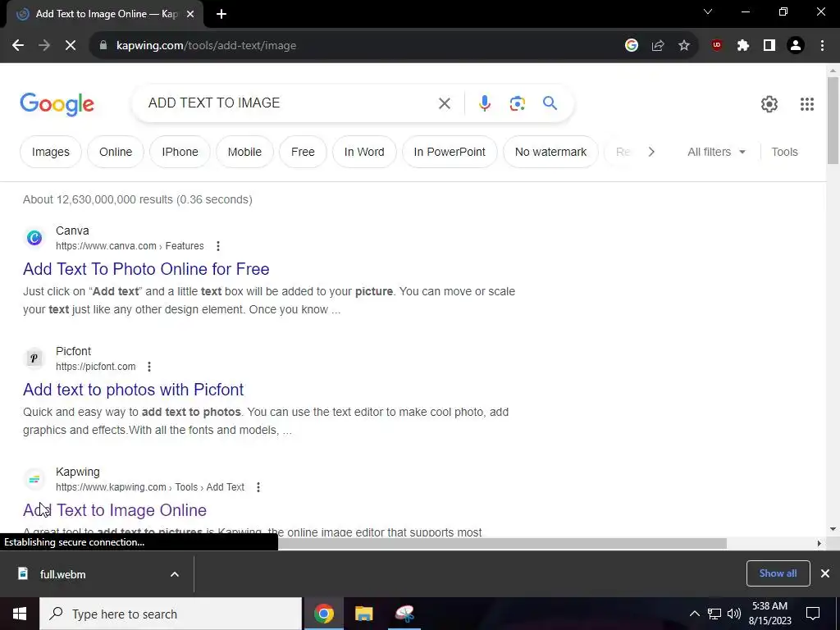
Task: Open the notification center
Action: (813, 614)
